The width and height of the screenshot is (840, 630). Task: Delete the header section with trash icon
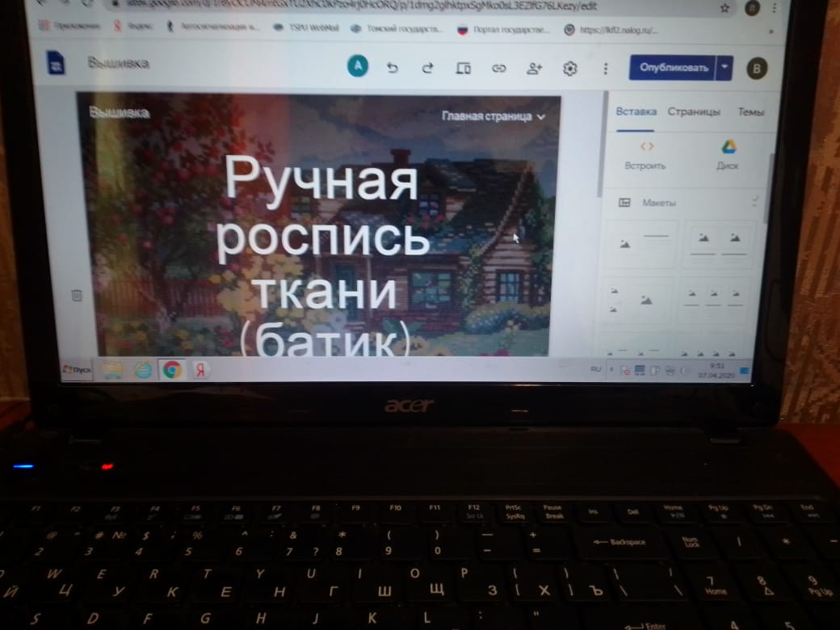point(77,295)
